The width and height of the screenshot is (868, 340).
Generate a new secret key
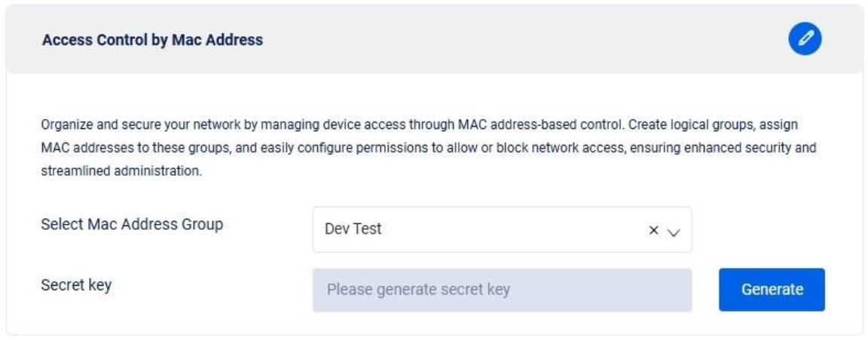point(772,289)
